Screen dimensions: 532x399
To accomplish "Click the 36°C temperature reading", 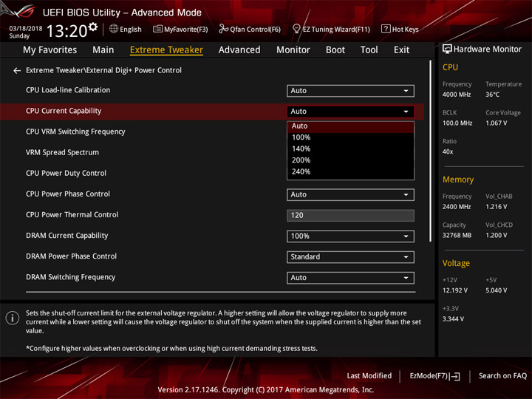I will [492, 95].
